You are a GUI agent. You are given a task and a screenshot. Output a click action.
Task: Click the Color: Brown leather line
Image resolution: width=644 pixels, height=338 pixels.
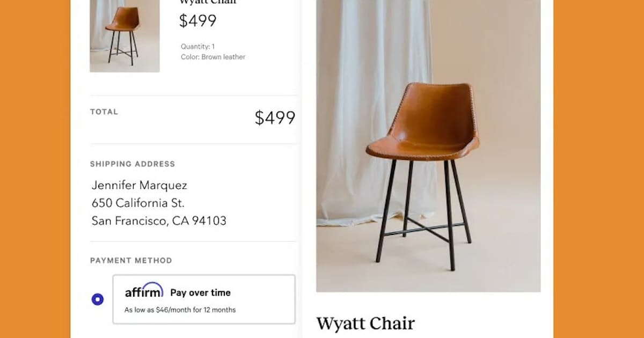[213, 57]
